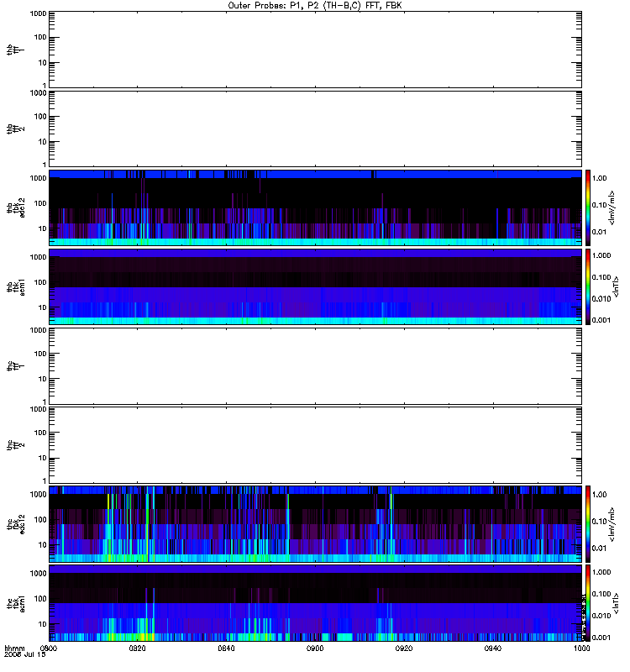This screenshot has width=630, height=672.
Task: Click the "thc fft 1" y-axis label
Action: click(x=15, y=366)
